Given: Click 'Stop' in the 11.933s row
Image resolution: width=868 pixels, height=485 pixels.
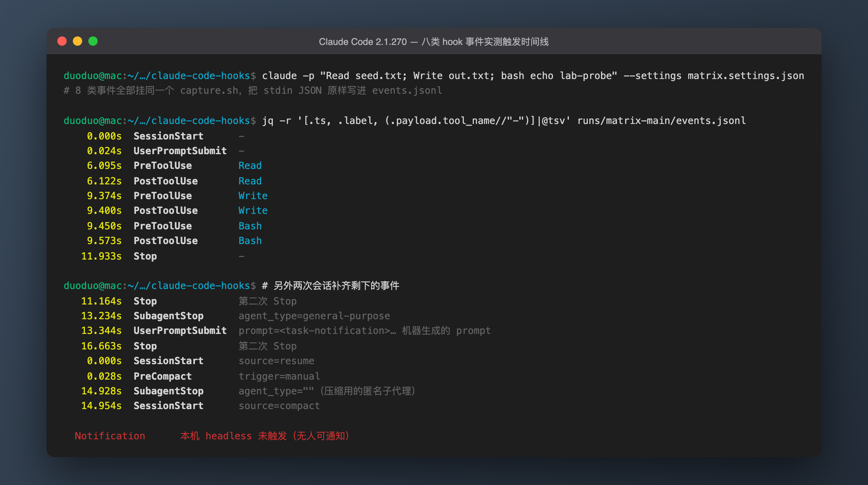Looking at the screenshot, I should click(145, 256).
